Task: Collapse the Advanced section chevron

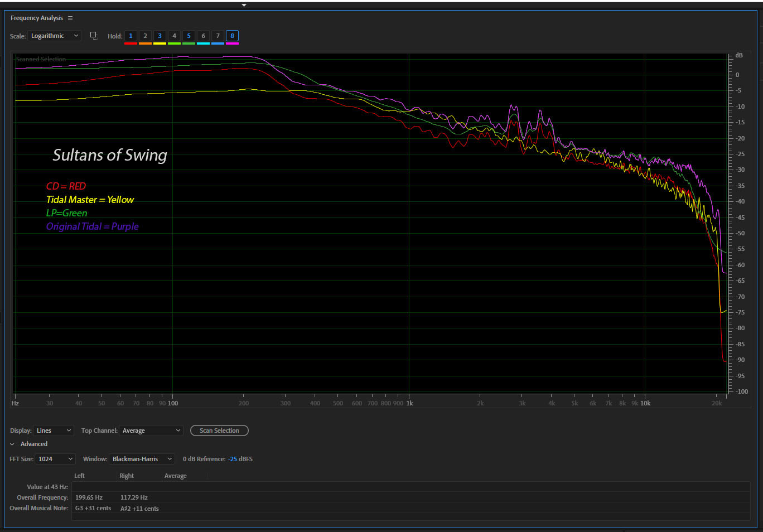Action: [x=12, y=444]
